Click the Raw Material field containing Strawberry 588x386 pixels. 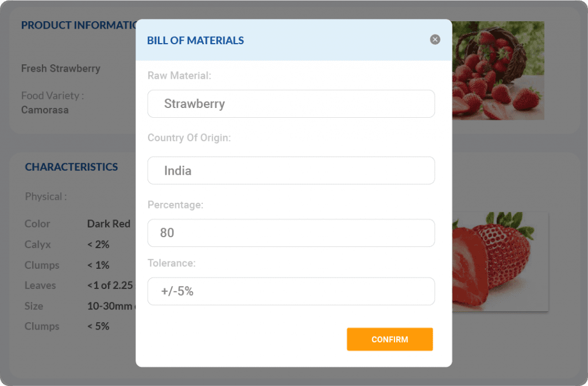[291, 104]
